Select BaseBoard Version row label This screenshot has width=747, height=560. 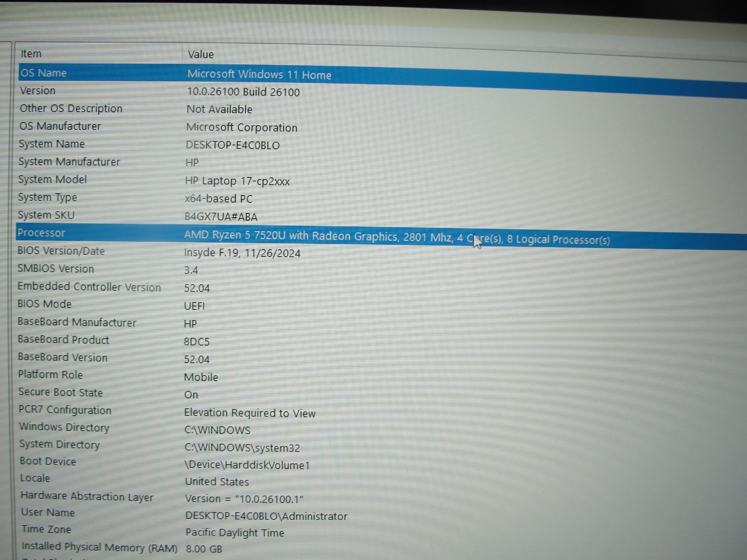click(63, 357)
